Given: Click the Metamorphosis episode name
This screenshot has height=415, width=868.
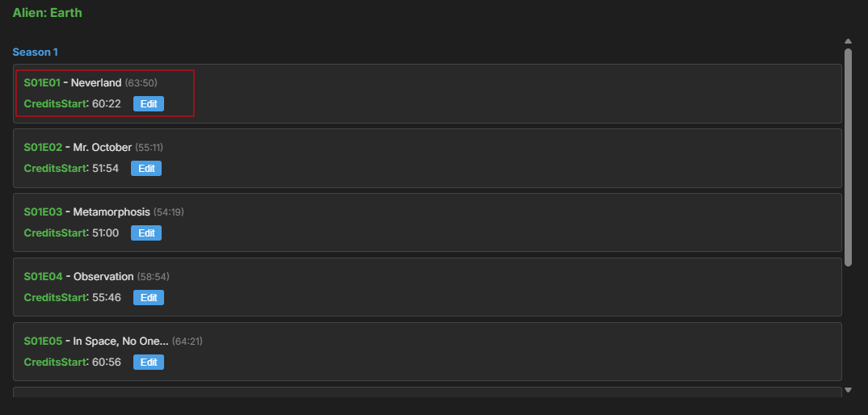Looking at the screenshot, I should tap(112, 212).
